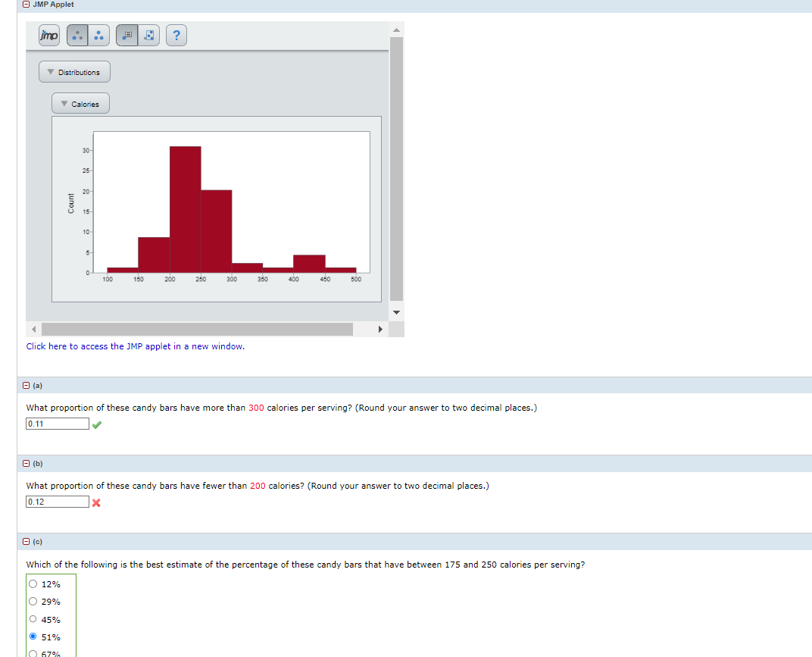Collapse the Distributions disclosure triangle
The image size is (812, 657).
[51, 71]
